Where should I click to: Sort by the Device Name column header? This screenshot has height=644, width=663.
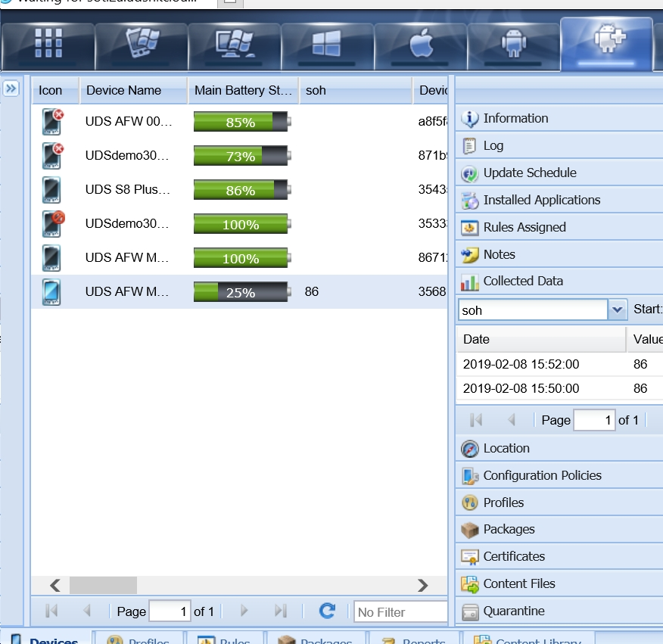(x=124, y=91)
